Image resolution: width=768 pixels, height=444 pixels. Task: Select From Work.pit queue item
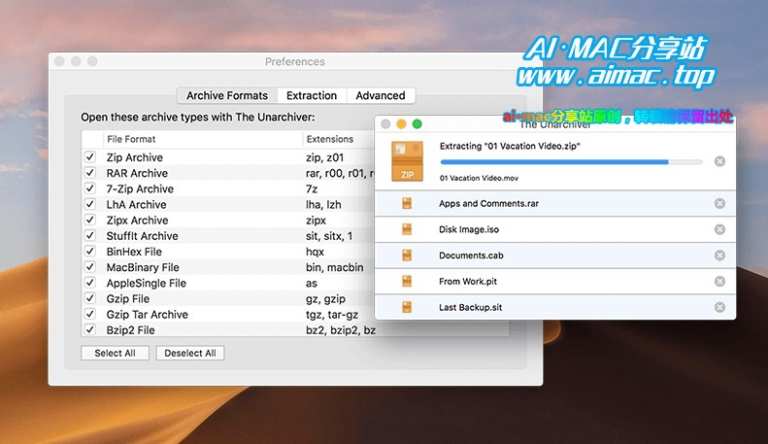pos(555,281)
